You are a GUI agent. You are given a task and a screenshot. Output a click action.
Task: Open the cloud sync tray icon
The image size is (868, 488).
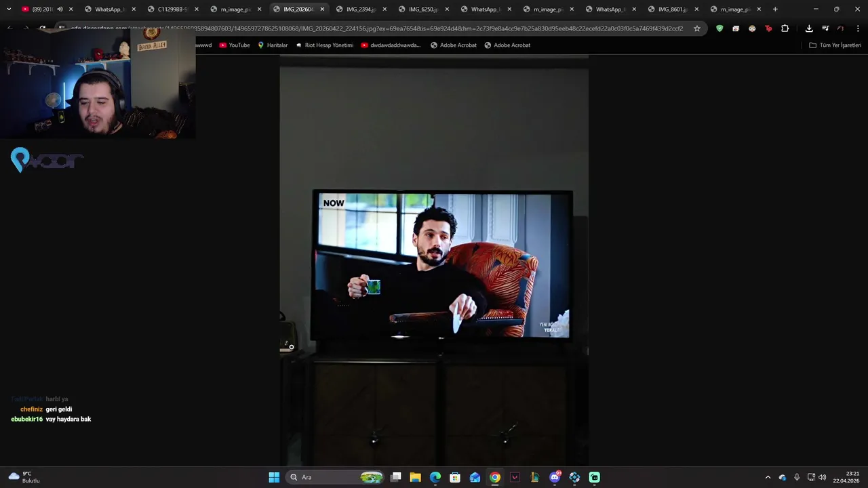[x=783, y=477]
